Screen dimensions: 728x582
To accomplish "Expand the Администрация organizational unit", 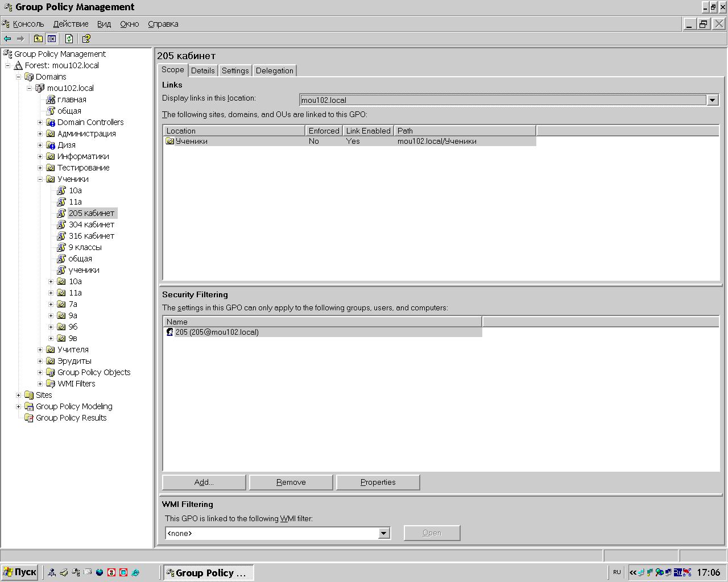I will click(40, 134).
